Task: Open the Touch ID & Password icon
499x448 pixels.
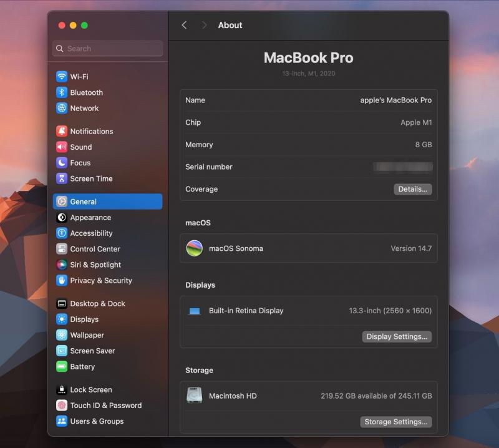Action: [x=62, y=406]
